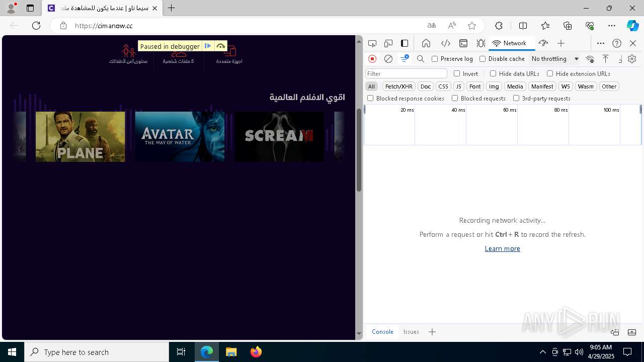Refresh the browser page
The image size is (644, 362).
tap(36, 26)
